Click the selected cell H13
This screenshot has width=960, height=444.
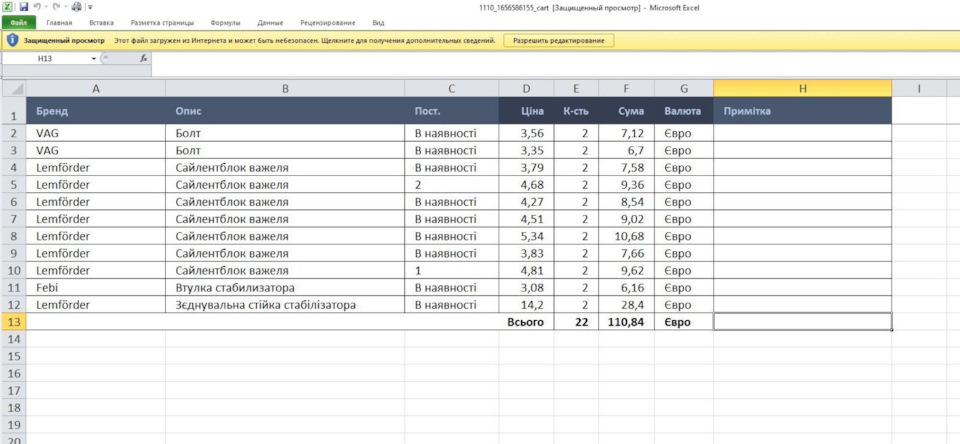(x=803, y=322)
